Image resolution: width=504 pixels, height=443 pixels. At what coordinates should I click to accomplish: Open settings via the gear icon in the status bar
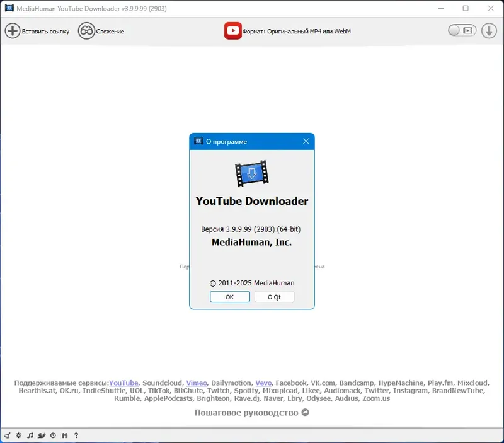click(x=19, y=435)
